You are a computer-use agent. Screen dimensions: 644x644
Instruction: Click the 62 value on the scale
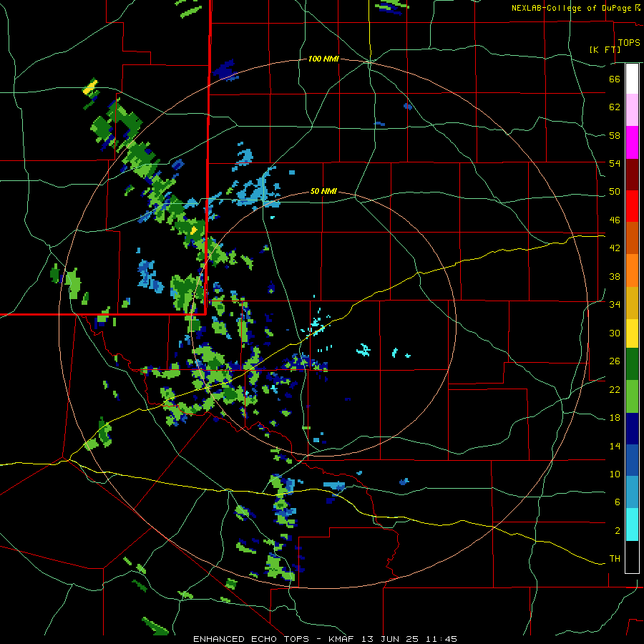pos(615,107)
